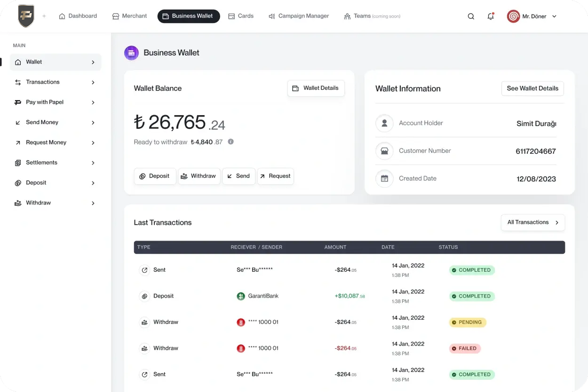Click the Settlements icon in the sidebar
The height and width of the screenshot is (392, 588).
[x=18, y=162]
